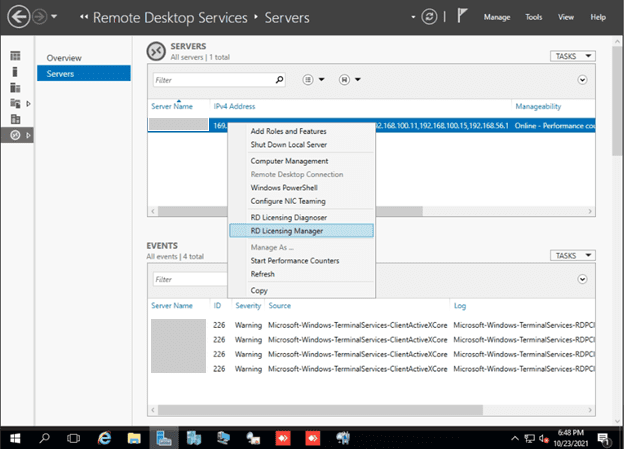Open RD Licensing Manager

tap(302, 231)
